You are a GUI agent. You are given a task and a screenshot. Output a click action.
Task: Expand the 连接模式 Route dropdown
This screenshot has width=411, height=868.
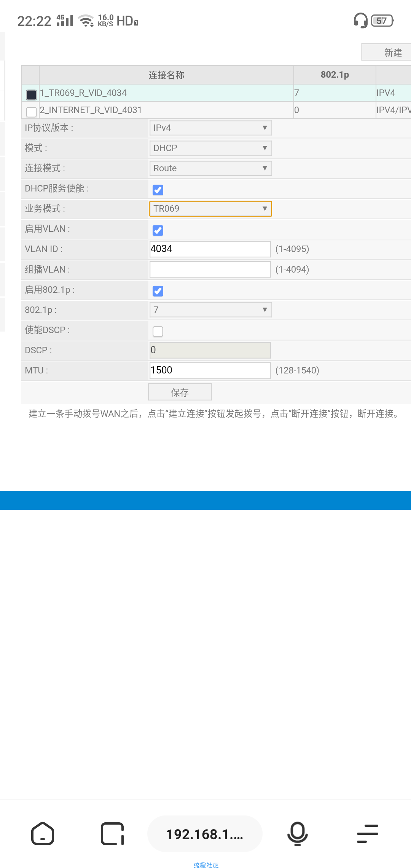[x=210, y=168]
